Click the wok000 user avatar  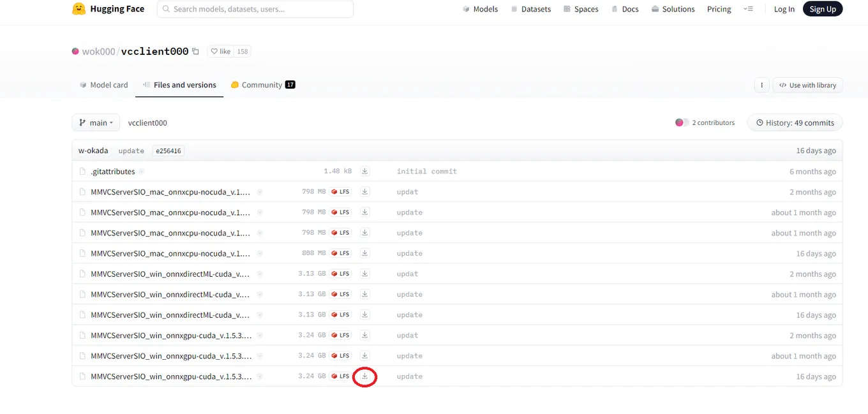[x=75, y=52]
